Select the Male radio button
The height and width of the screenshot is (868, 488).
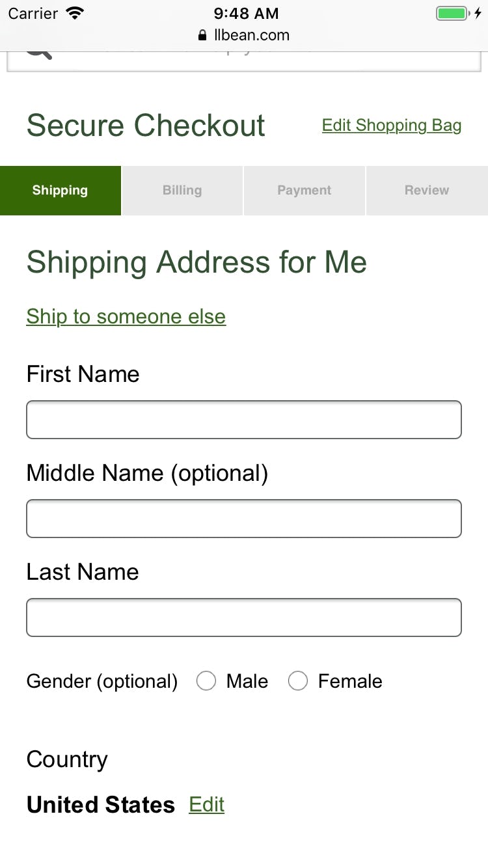click(x=206, y=681)
